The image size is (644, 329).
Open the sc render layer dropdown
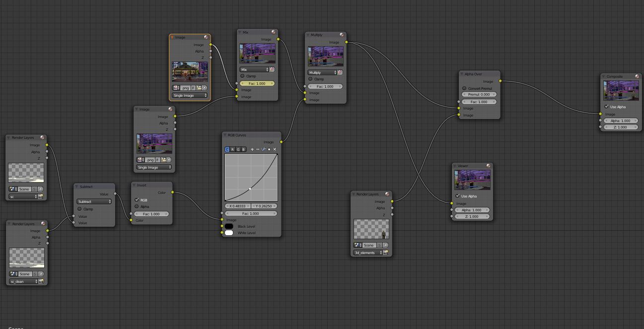23,197
